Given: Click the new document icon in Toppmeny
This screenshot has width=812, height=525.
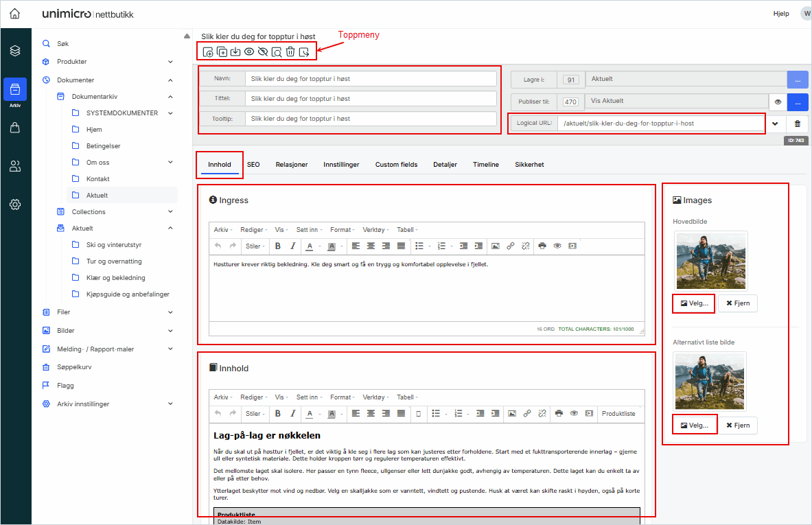Looking at the screenshot, I should 208,51.
